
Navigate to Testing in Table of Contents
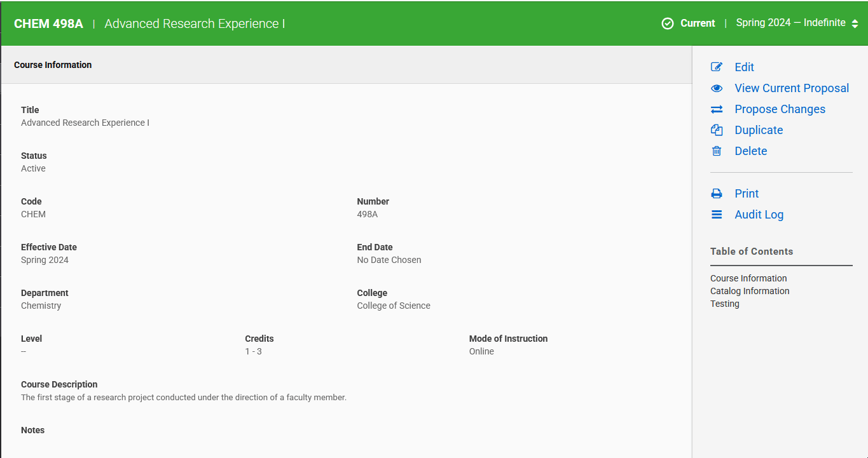tap(725, 304)
